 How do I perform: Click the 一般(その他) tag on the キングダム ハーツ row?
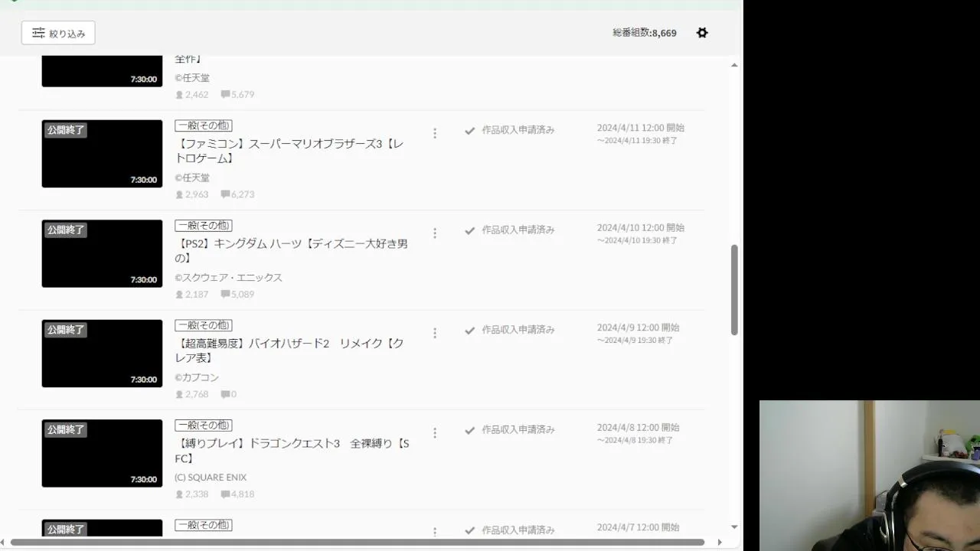(x=204, y=225)
